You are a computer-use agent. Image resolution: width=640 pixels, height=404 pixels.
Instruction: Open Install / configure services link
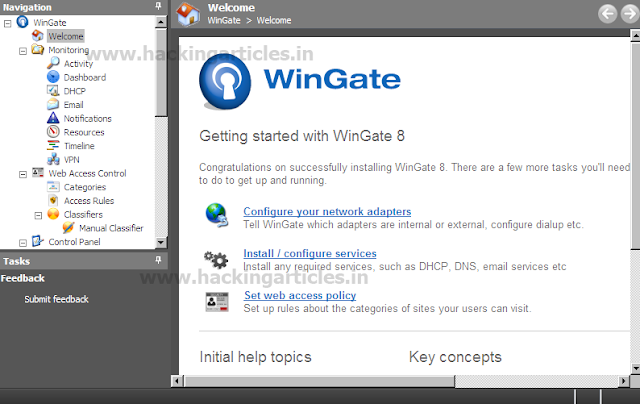pyautogui.click(x=310, y=253)
